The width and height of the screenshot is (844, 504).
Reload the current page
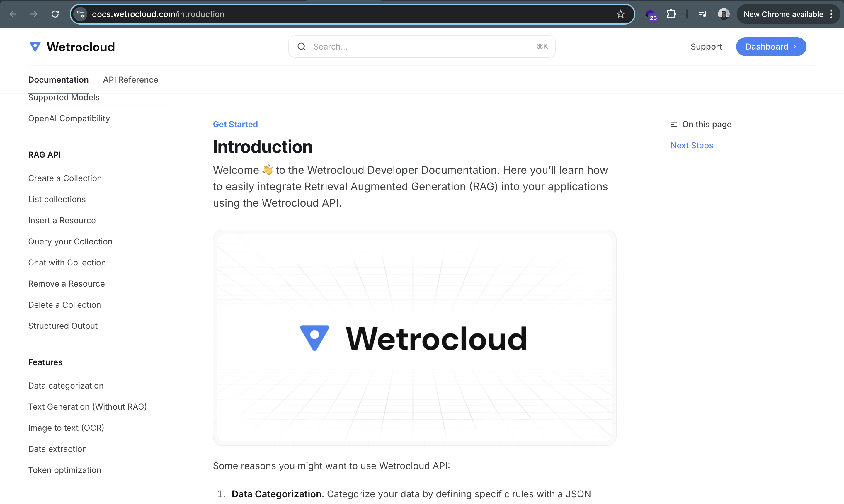(x=55, y=14)
